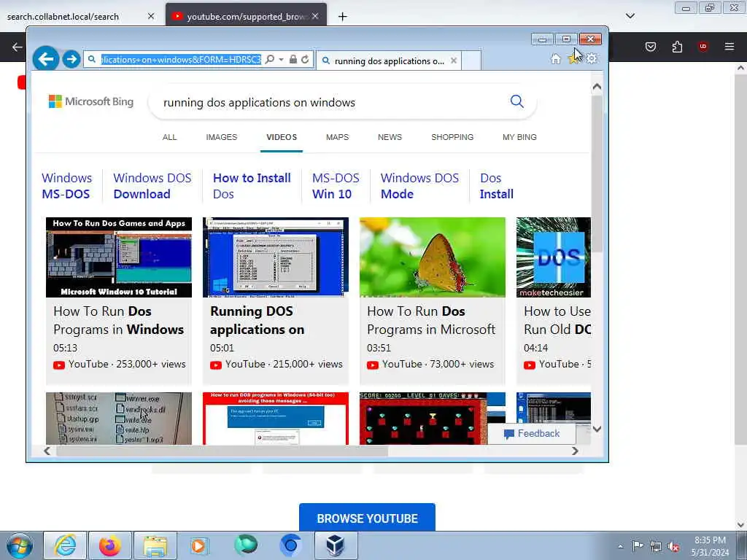Click the 'How to Install Dos' suggestion link
Viewport: 747px width, 560px height.
pos(252,186)
